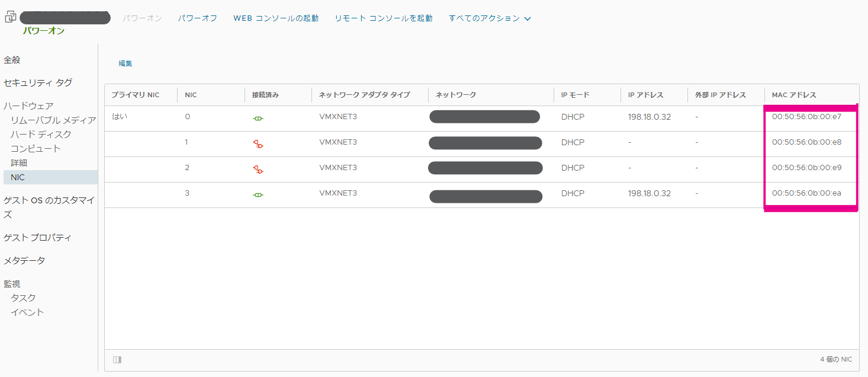Screen dimensions: 868x377
Task: Click the パワーオフ action
Action: (198, 18)
